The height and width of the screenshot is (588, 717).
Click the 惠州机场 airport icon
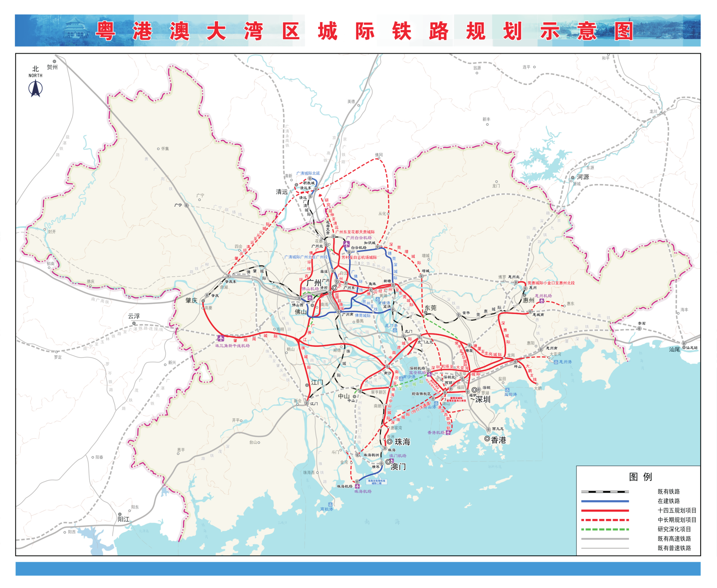[x=541, y=301]
